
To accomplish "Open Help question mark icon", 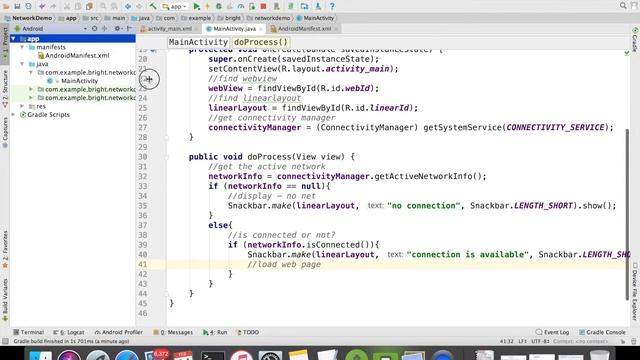I will point(332,6).
